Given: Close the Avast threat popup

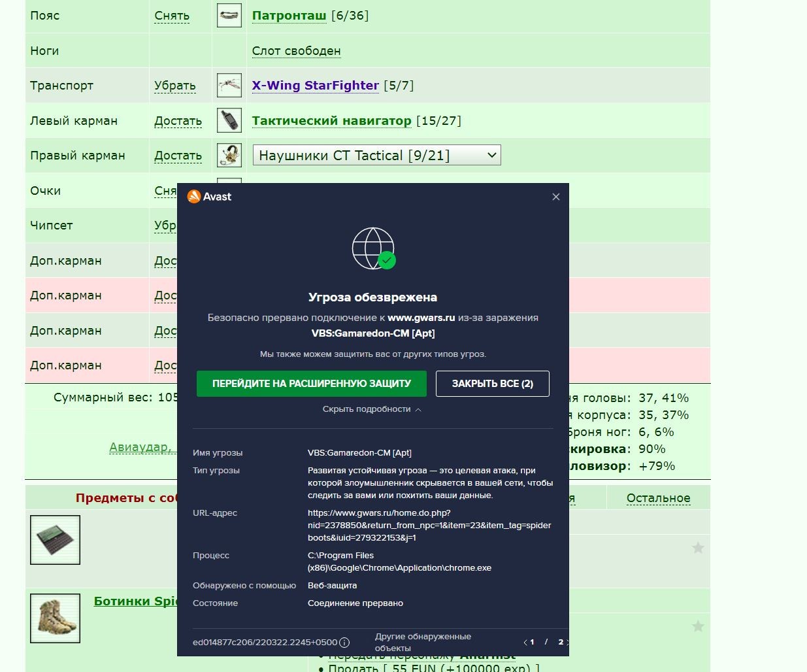Looking at the screenshot, I should [x=556, y=197].
